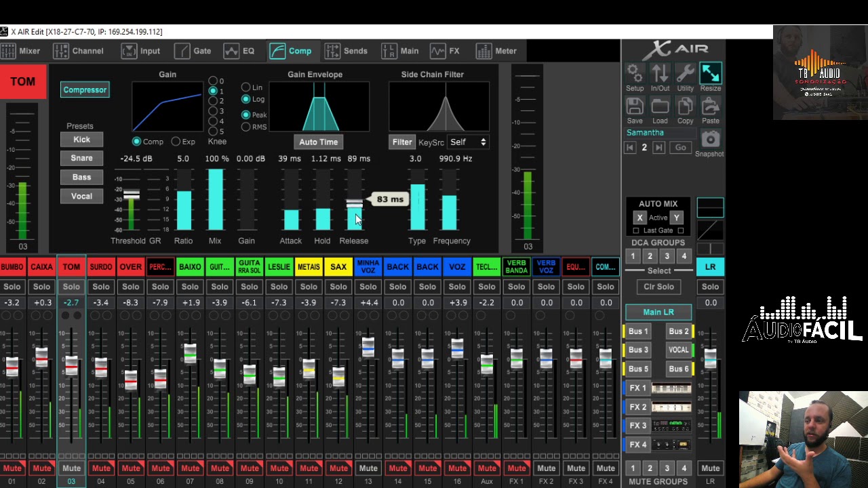Open the Sends tab
Image resolution: width=868 pixels, height=488 pixels.
tap(346, 51)
